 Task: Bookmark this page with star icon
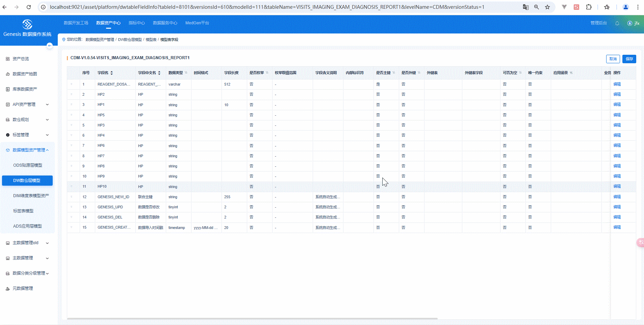(547, 7)
